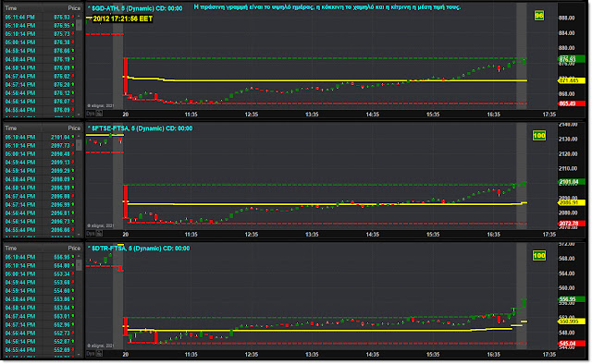Screen dimensions: 592x364
Task: Click the scroll-up arrow of the top time-and-sales list
Action: point(79,17)
